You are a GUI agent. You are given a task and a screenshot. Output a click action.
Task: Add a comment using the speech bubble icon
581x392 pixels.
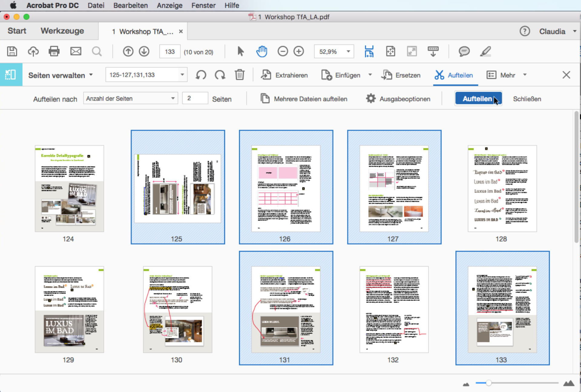[x=464, y=51]
